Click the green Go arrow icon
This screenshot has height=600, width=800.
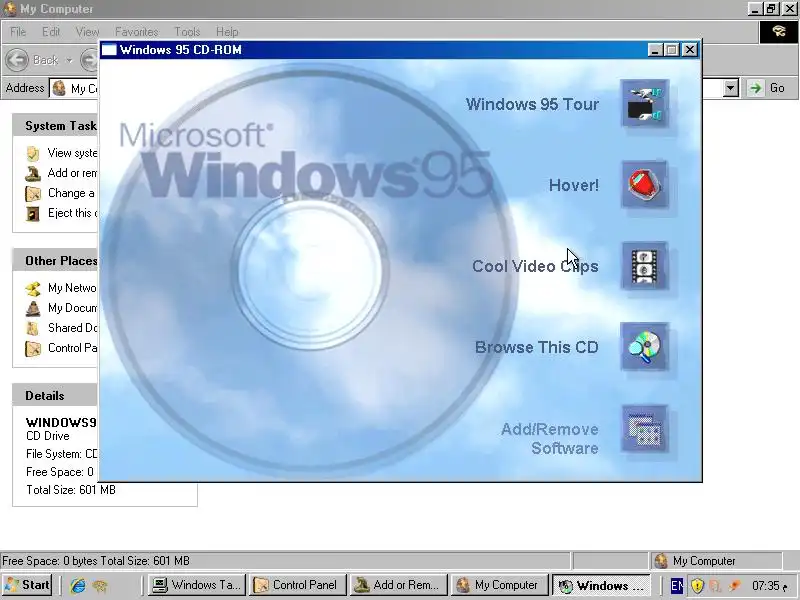pos(756,88)
